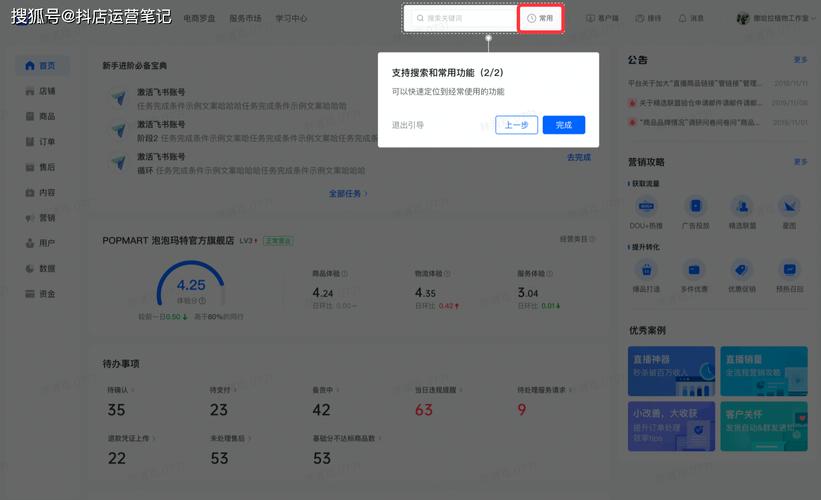Open 用户 in the sidebar

40,243
